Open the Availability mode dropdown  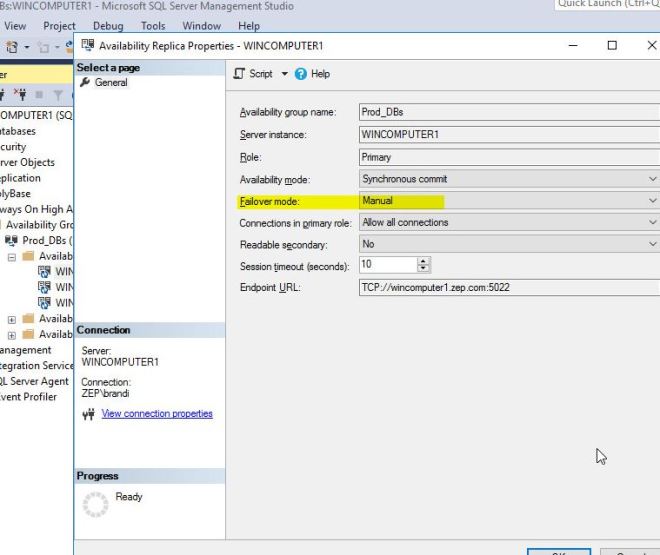pos(652,179)
